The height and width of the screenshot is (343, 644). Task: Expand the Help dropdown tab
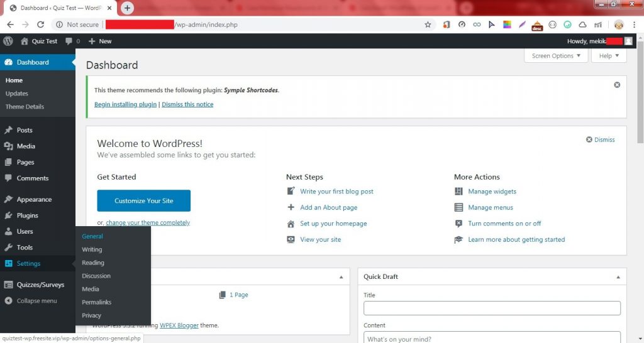609,56
